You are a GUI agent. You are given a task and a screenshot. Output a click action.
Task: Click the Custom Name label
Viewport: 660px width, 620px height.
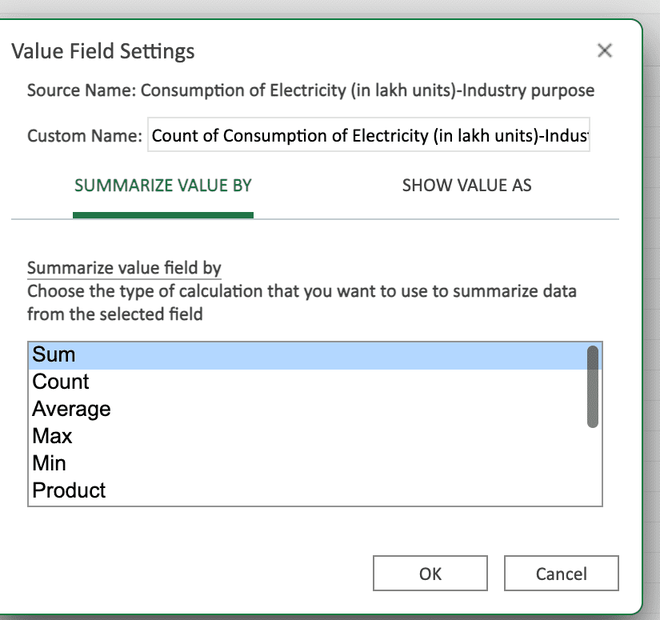[x=83, y=136]
